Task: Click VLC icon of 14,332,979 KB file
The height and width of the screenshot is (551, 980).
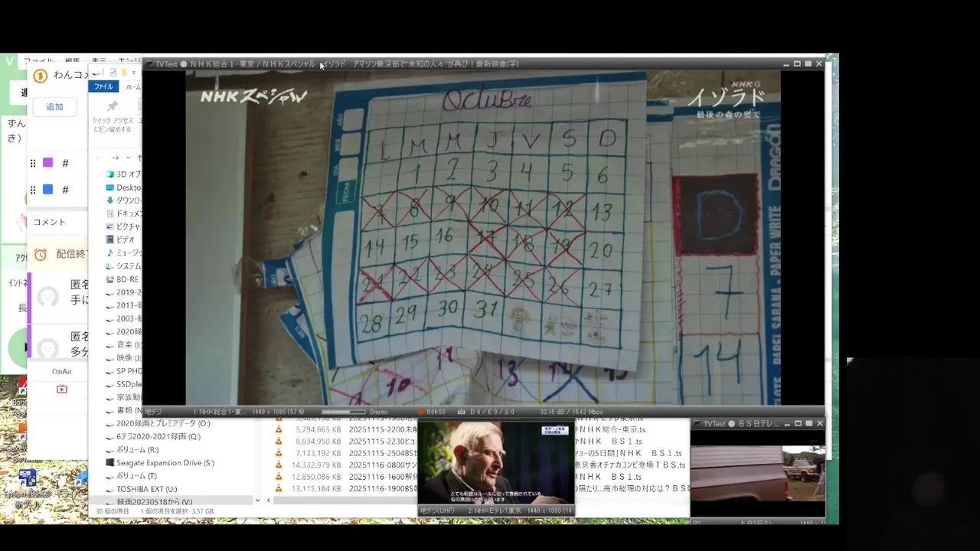Action: pyautogui.click(x=279, y=465)
